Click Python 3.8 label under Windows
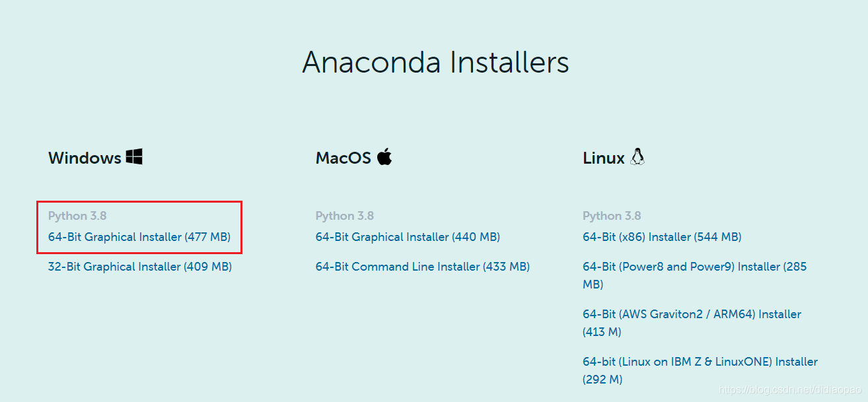The image size is (868, 402). (77, 216)
